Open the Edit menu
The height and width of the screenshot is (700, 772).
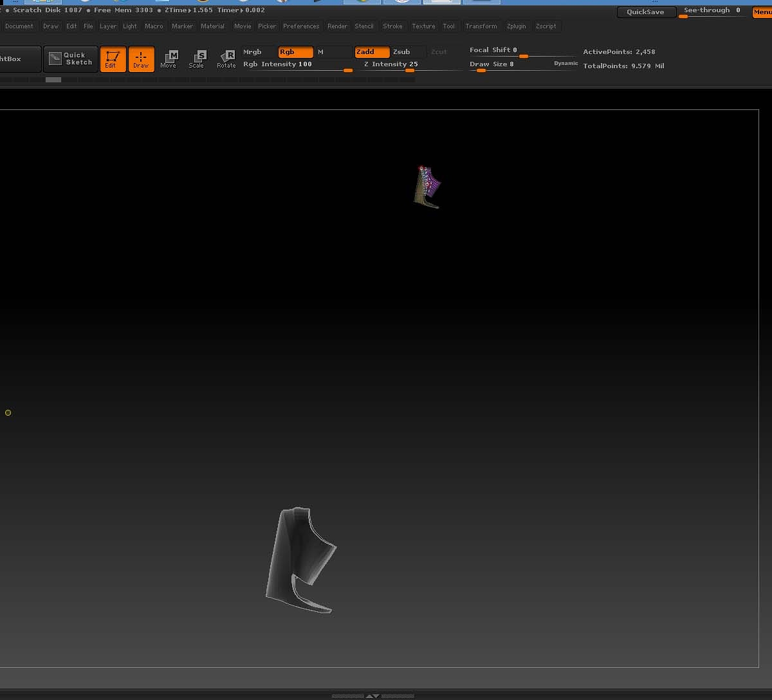[x=71, y=26]
